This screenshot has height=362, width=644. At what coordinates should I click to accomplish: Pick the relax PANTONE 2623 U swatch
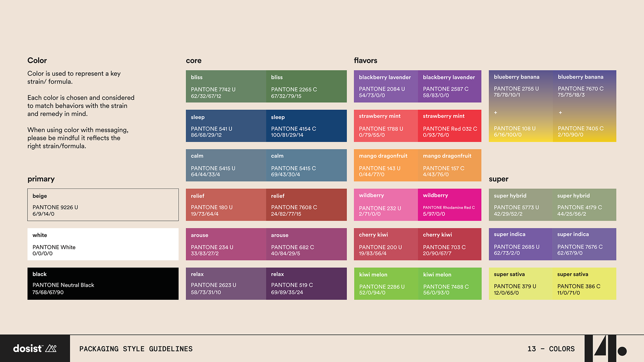[x=226, y=284]
